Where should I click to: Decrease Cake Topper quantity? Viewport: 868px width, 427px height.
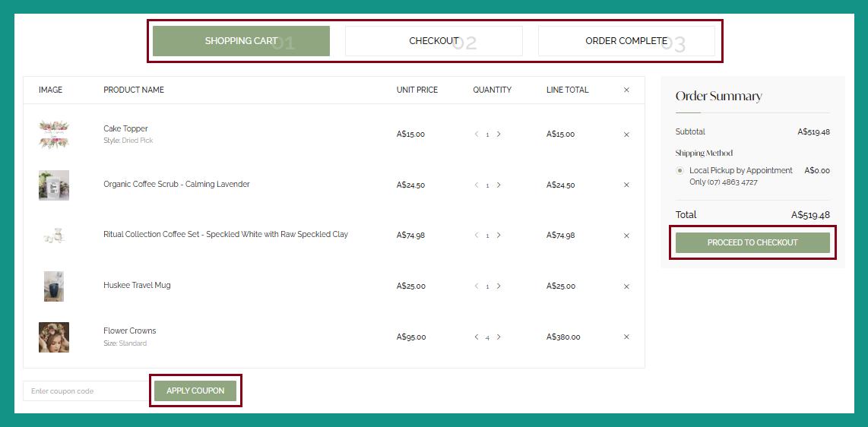(x=476, y=134)
